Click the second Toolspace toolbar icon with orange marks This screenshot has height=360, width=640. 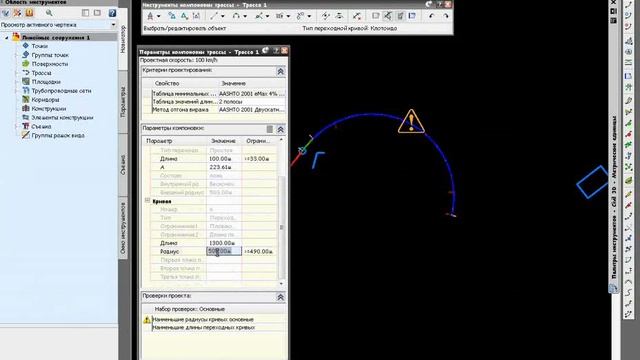coord(18,13)
